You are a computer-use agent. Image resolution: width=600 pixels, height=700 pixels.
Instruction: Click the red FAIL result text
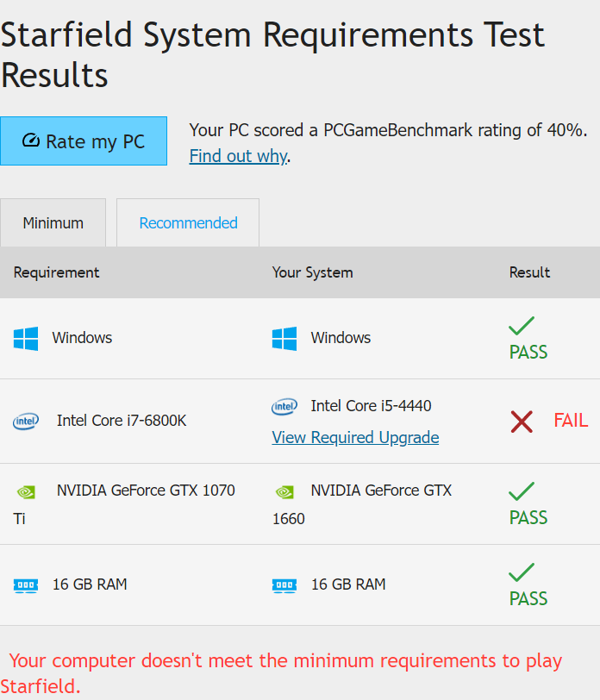(571, 421)
